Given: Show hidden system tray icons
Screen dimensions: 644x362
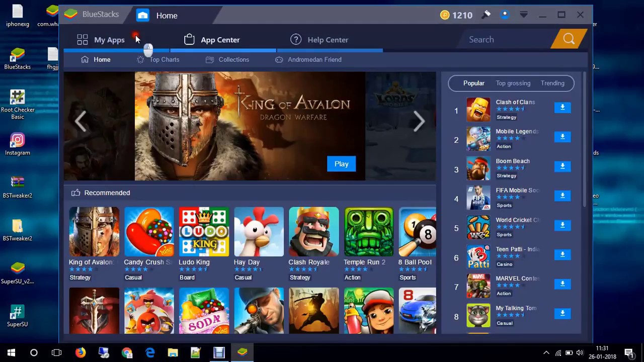Looking at the screenshot, I should (x=546, y=352).
